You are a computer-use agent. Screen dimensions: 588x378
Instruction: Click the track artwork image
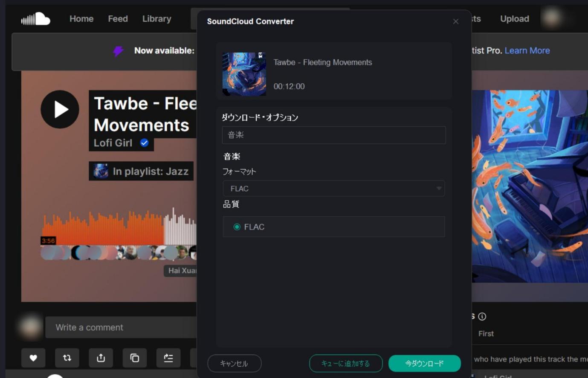tap(530, 186)
